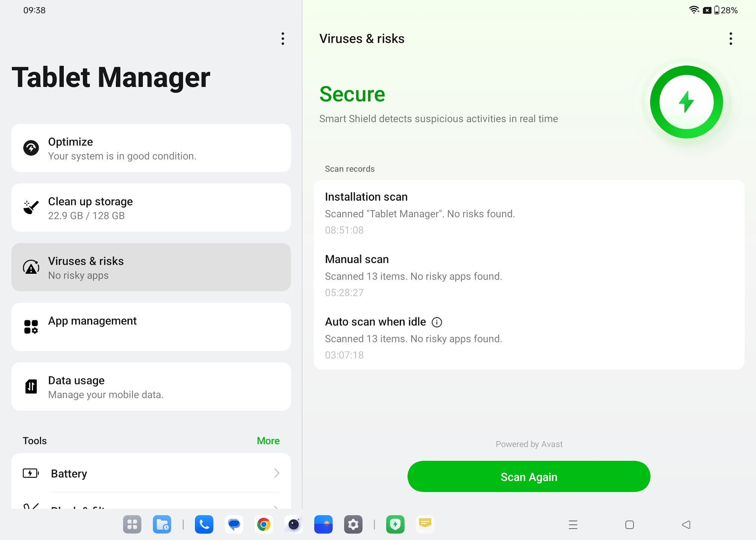Tap the info icon beside Auto scan when idle

437,322
